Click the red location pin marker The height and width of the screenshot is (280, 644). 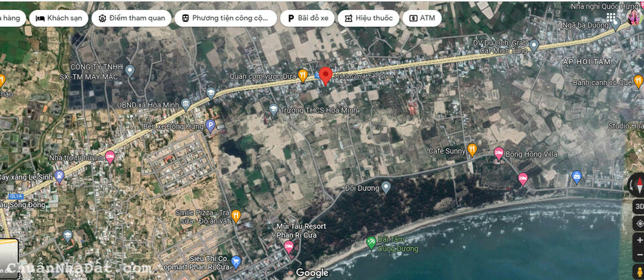click(326, 76)
